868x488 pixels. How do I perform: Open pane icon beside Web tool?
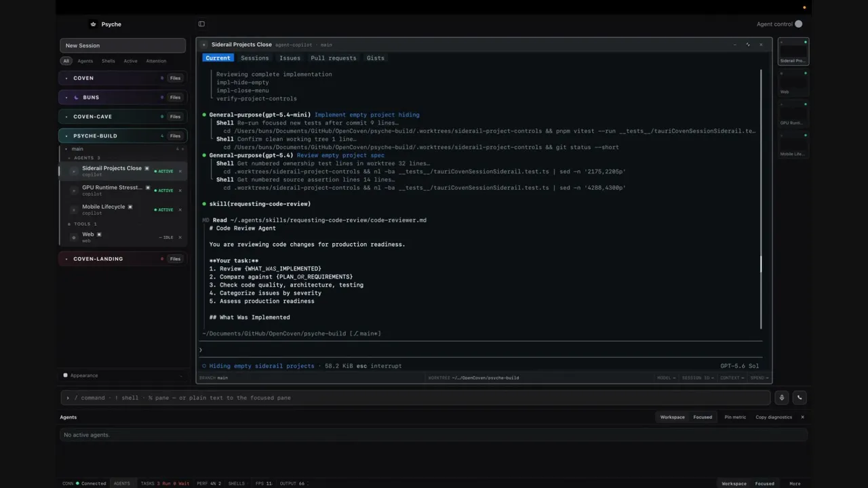pos(99,234)
